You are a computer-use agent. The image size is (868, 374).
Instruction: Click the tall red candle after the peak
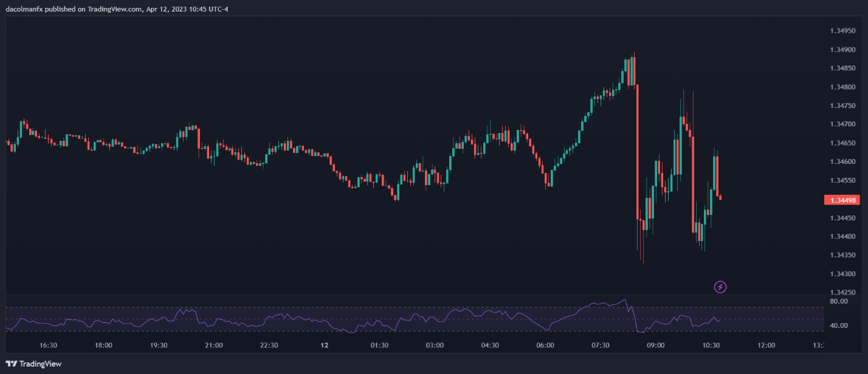(638, 152)
